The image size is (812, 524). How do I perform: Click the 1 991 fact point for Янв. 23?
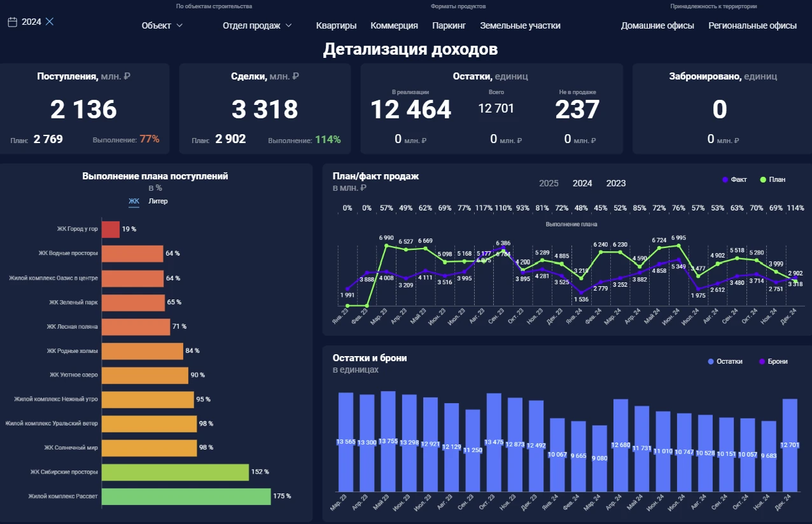pos(347,289)
